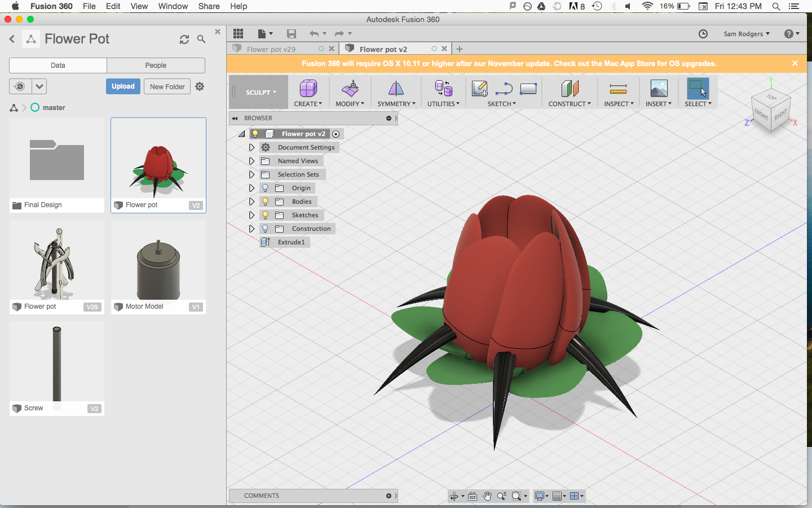The image size is (812, 508).
Task: Expand the Named Views node
Action: [251, 161]
